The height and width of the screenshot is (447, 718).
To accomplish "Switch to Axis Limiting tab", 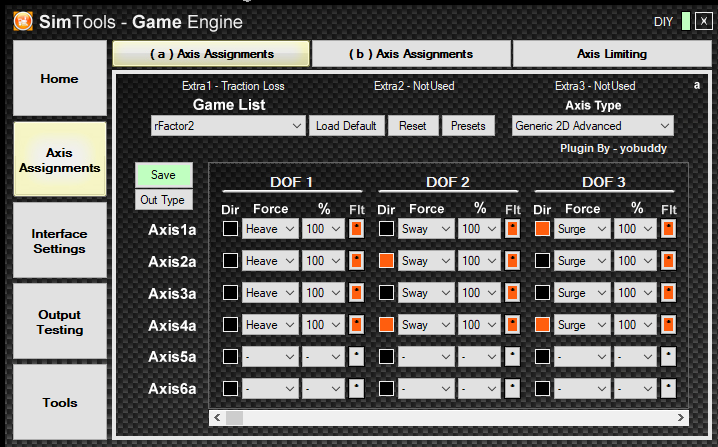I will point(612,54).
